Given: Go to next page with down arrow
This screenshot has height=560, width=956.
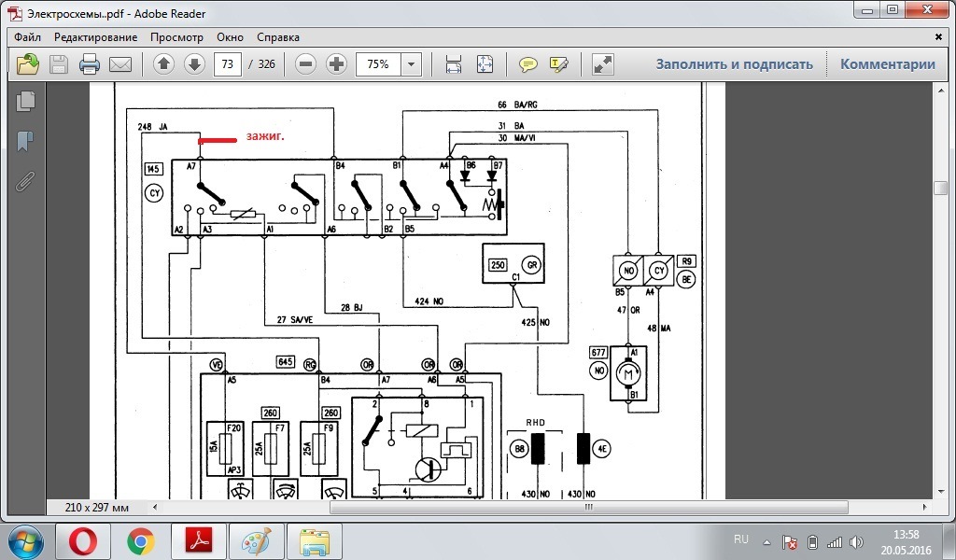Looking at the screenshot, I should click(194, 64).
